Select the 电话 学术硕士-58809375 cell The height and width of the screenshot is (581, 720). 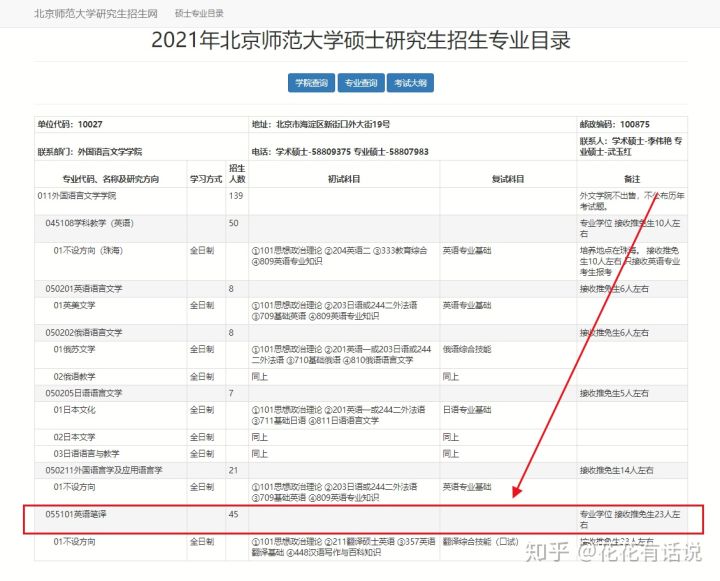412,147
